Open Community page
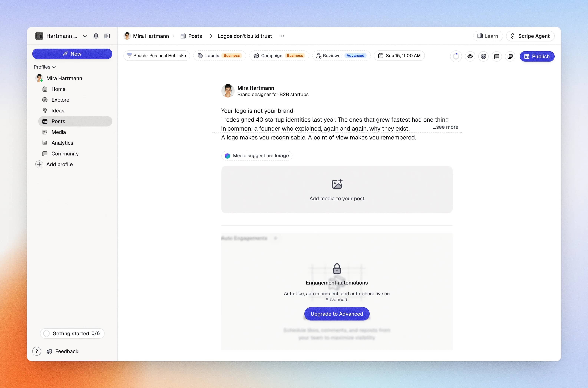Viewport: 588px width, 388px height. (75, 154)
